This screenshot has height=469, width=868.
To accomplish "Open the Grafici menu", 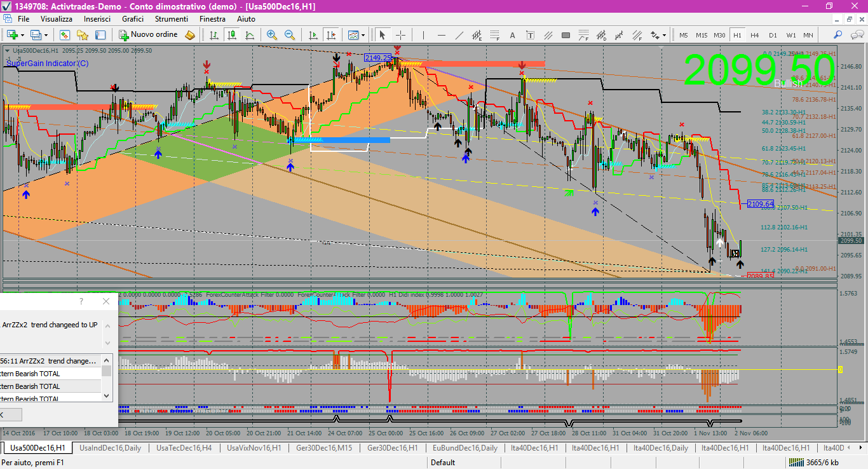I will pyautogui.click(x=133, y=19).
